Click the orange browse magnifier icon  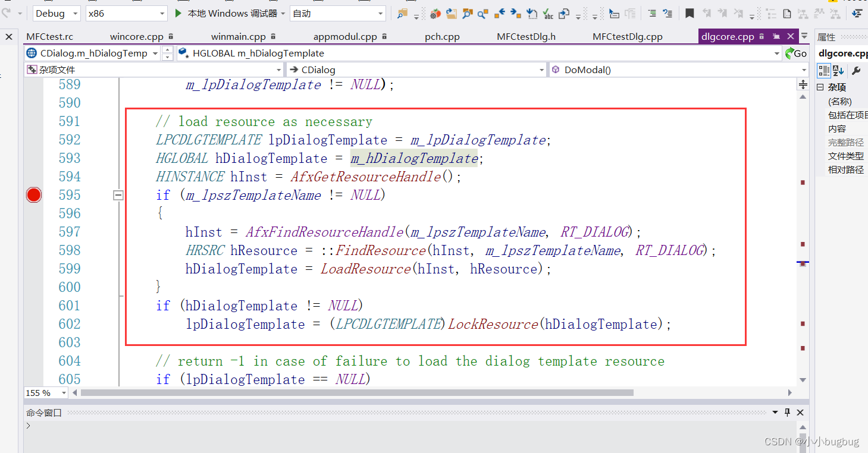[x=468, y=13]
